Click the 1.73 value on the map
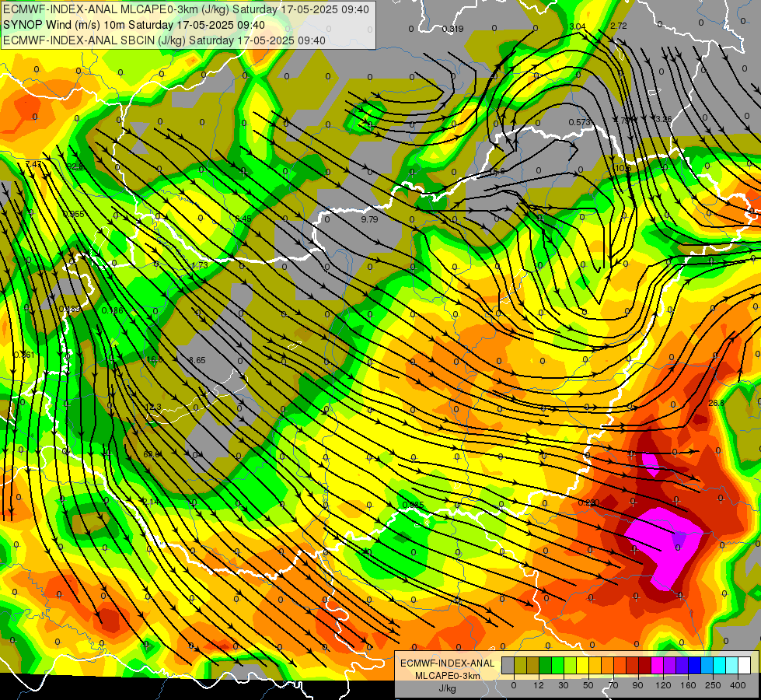The image size is (761, 700). click(200, 265)
